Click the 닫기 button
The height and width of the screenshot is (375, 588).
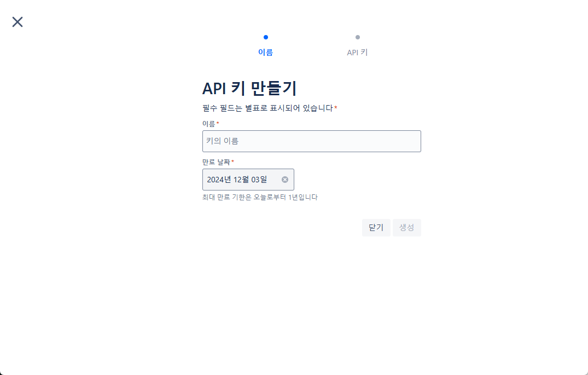pyautogui.click(x=376, y=228)
